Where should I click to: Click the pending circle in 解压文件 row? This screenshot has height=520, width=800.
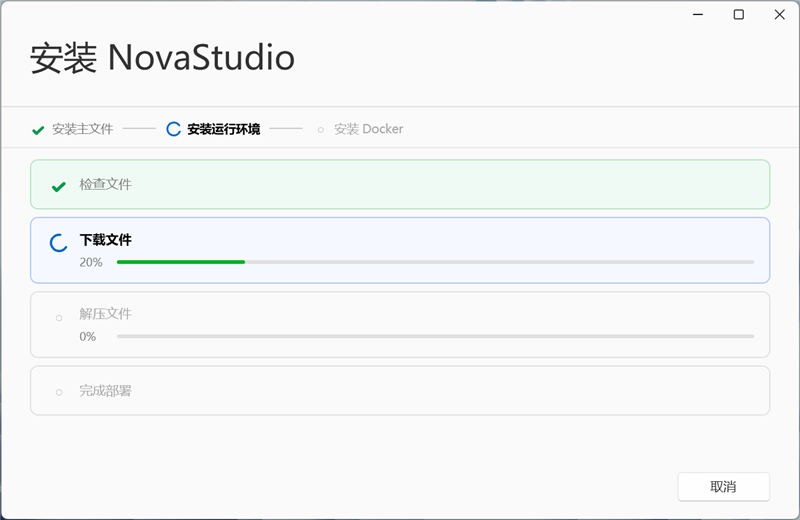coord(59,318)
